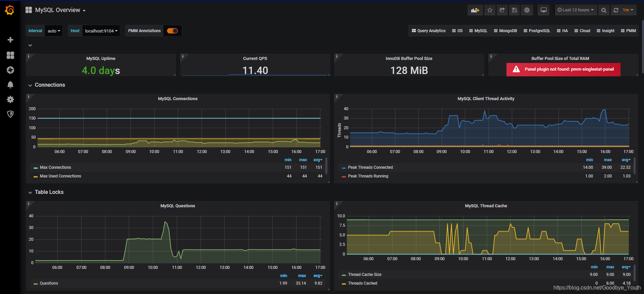This screenshot has height=294, width=644.
Task: Open the Insight dashboards menu
Action: click(605, 31)
